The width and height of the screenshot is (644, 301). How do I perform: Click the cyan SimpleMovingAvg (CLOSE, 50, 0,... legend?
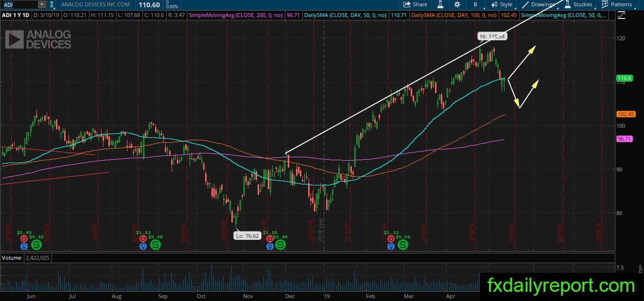[x=564, y=16]
